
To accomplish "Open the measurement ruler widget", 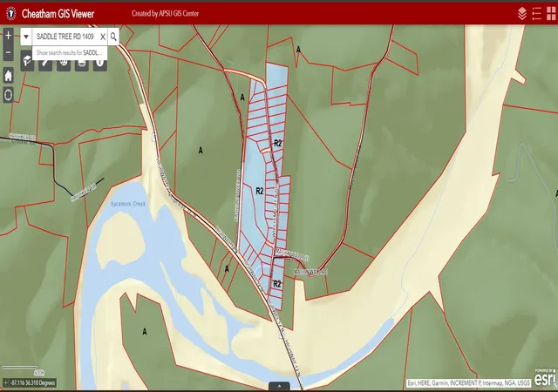I will coord(45,64).
